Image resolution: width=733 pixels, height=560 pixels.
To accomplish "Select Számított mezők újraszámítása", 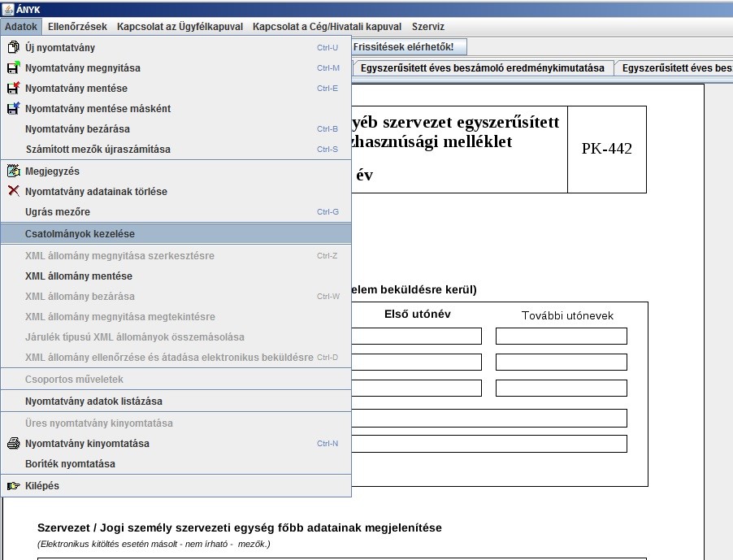I will point(176,149).
